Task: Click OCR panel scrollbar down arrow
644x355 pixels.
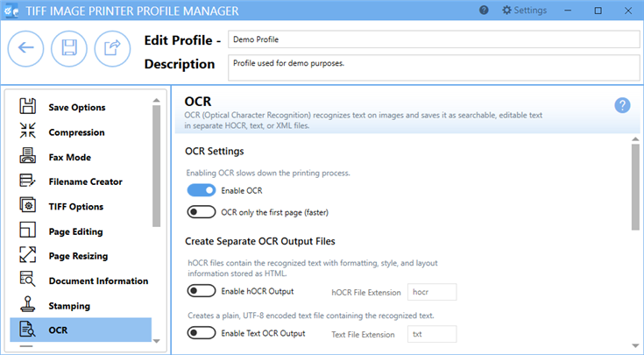Action: tap(635, 345)
